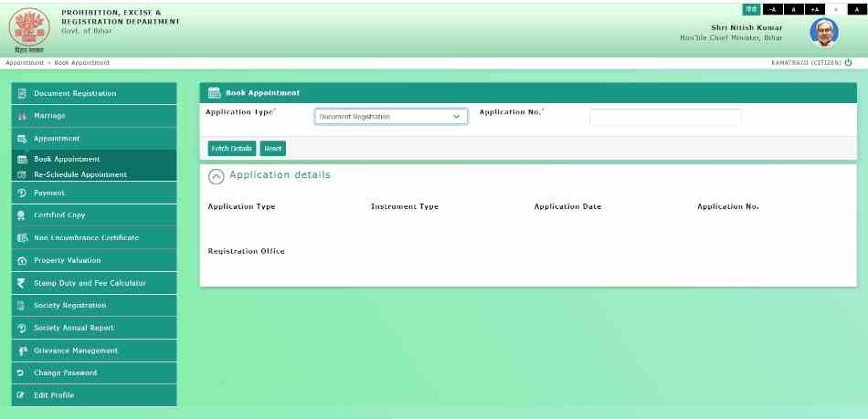Viewport: 868px width, 419px height.
Task: Click the Appointment sidebar icon
Action: tap(22, 139)
